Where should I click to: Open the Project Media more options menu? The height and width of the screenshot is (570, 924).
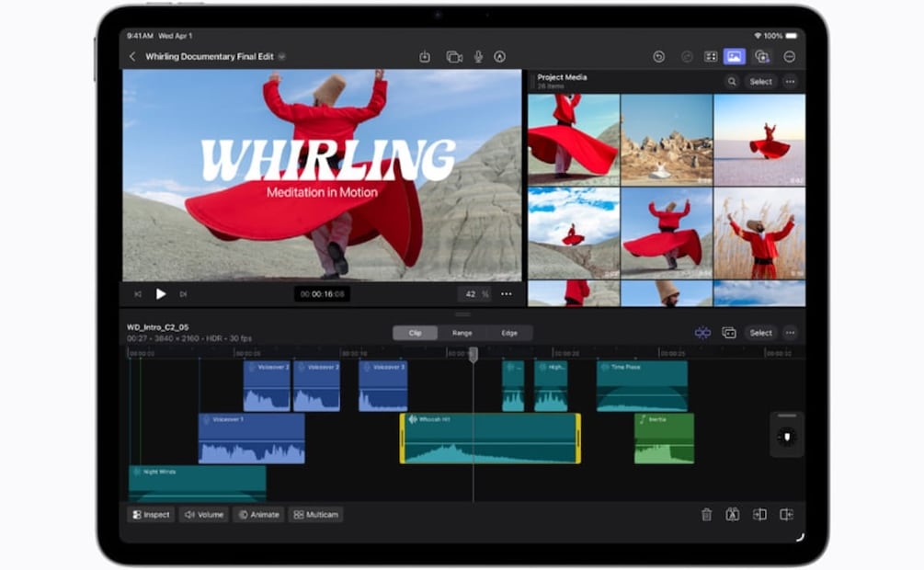(790, 82)
